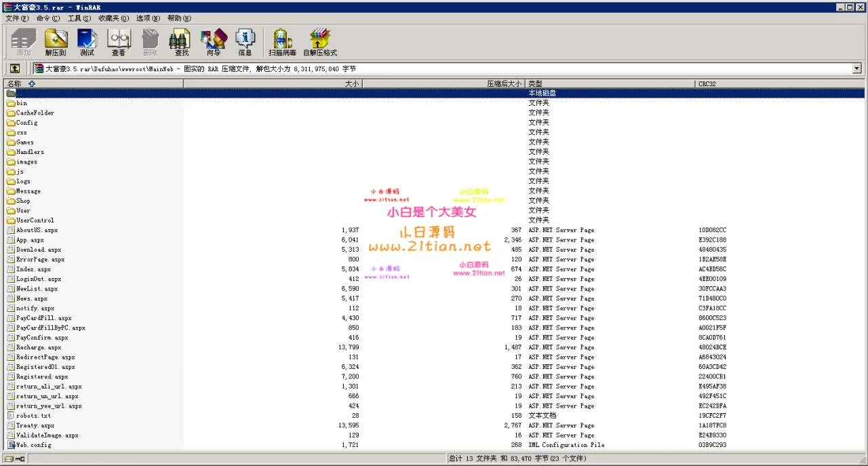This screenshot has width=868, height=466.
Task: Run 扫描病毒 (Virus Scan) icon
Action: click(282, 42)
